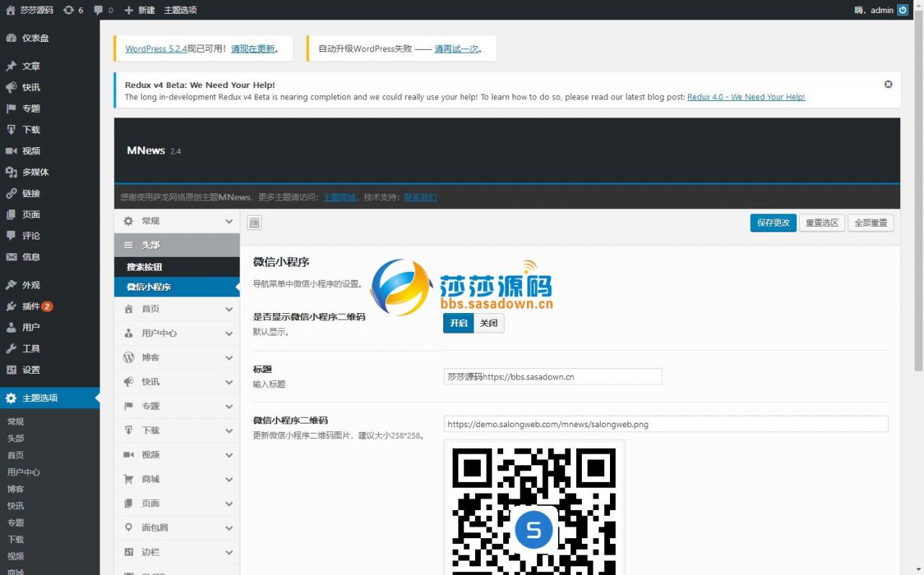Expand the 常规 section in theme options
This screenshot has width=924, height=575.
(177, 221)
